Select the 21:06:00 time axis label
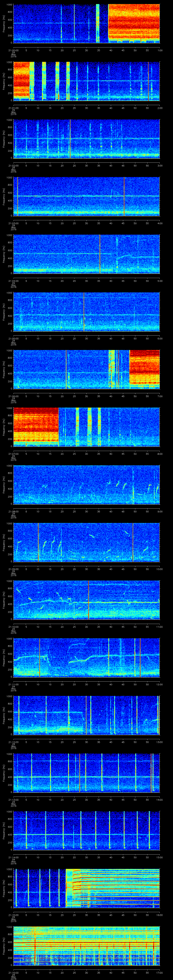This screenshot has height=980, width=173. click(13, 396)
